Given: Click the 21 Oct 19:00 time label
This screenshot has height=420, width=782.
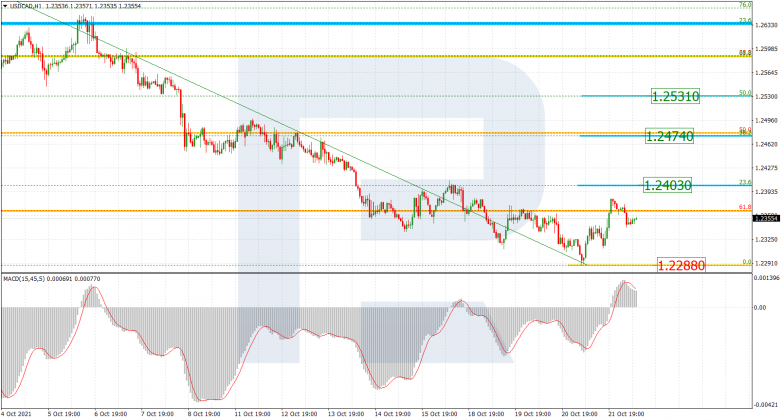Looking at the screenshot, I should click(626, 414).
